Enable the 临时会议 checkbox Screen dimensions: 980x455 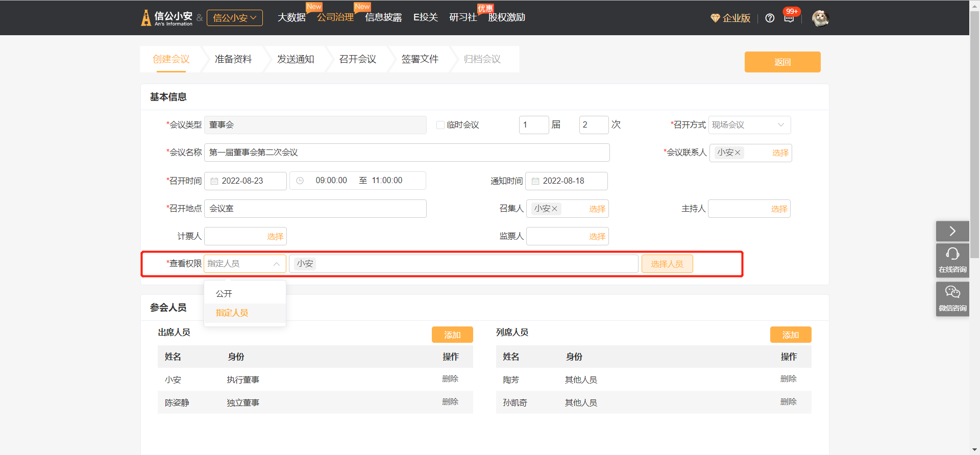(440, 125)
